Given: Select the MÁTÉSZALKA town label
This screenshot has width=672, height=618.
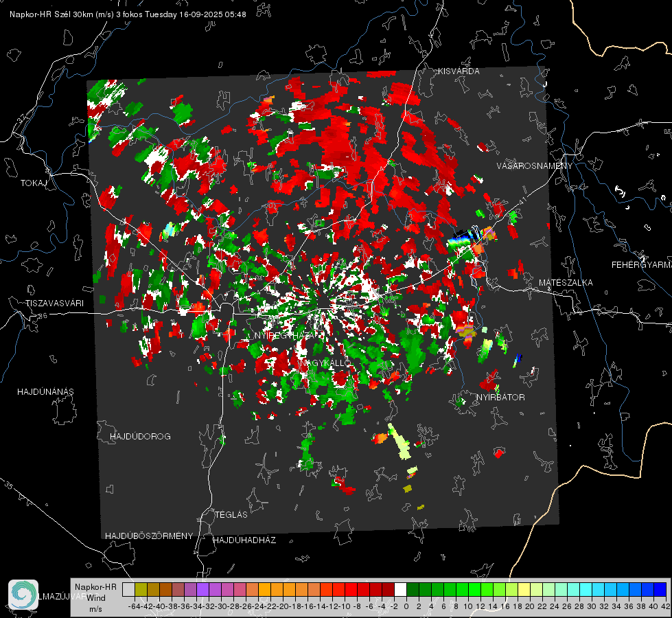Looking at the screenshot, I should point(566,282).
